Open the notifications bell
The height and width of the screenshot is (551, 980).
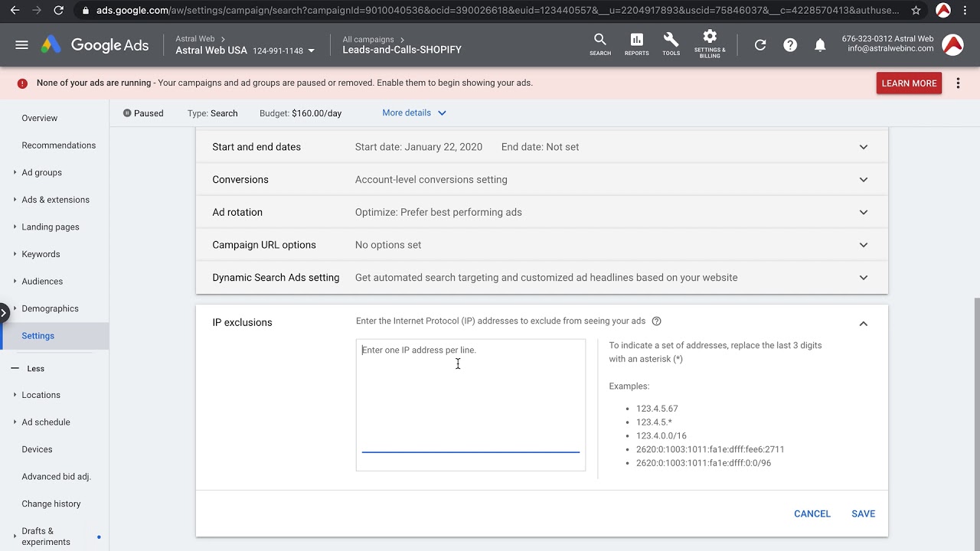(820, 45)
